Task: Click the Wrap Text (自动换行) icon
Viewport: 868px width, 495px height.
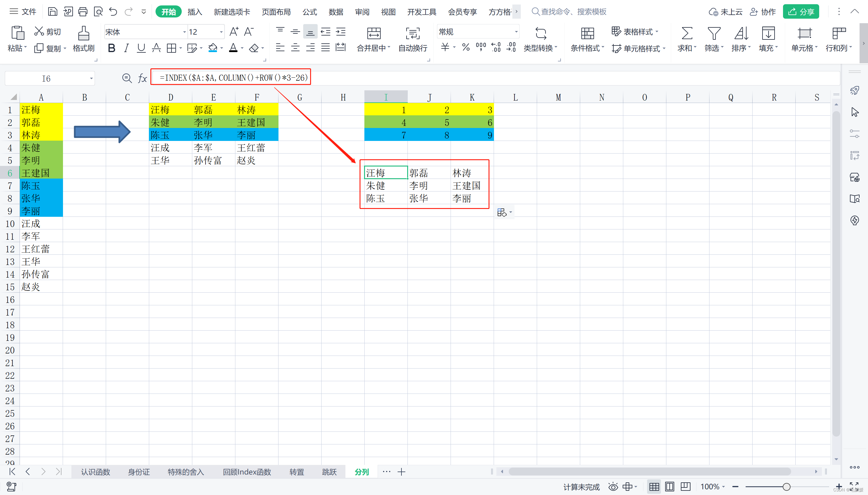Action: point(413,33)
